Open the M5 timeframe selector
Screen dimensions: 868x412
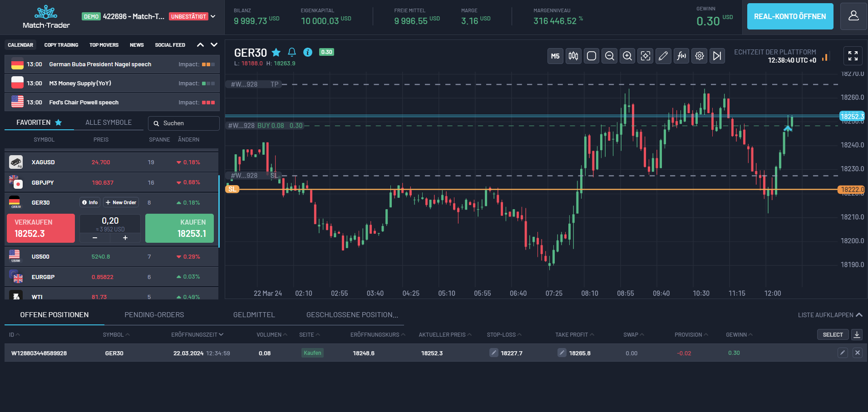point(555,56)
